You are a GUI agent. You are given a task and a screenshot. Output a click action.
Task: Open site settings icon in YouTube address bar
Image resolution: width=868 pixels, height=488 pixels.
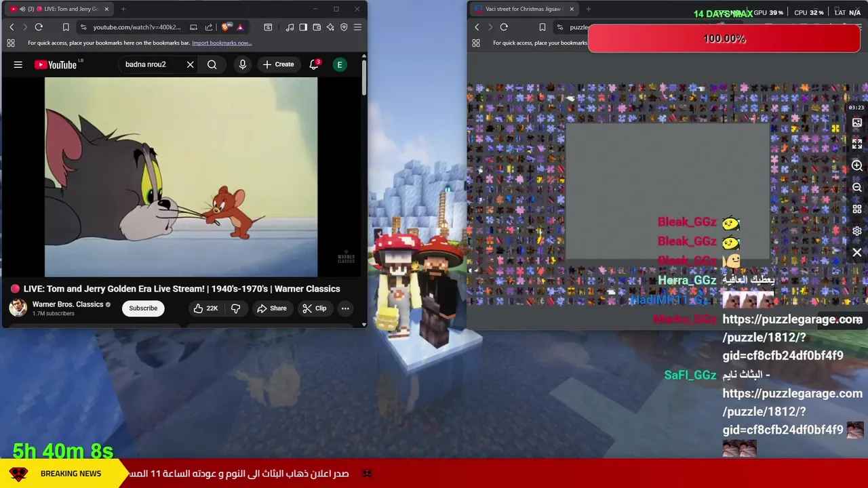coord(83,27)
